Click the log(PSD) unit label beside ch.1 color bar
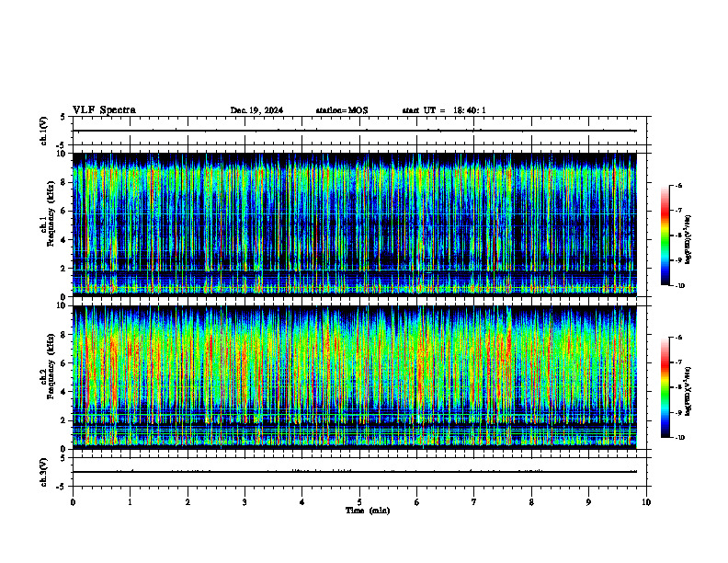The image size is (728, 563). point(688,239)
